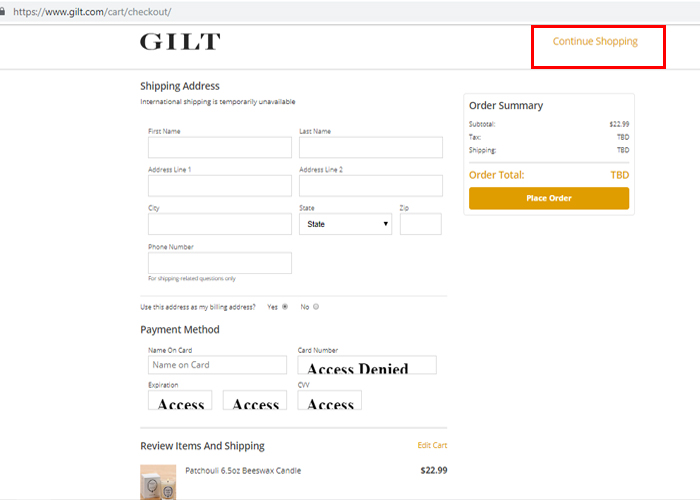Click the Card Number field
Image resolution: width=700 pixels, height=500 pixels.
pyautogui.click(x=367, y=365)
